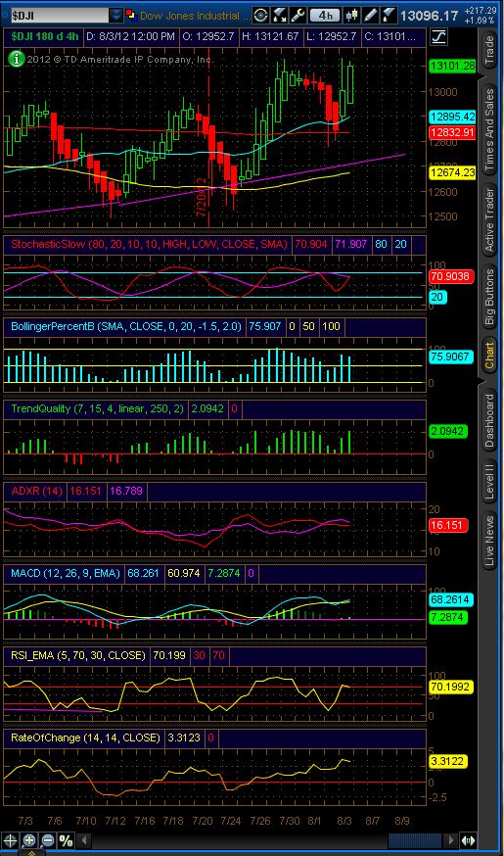504x856 pixels.
Task: Click the ADXR (14) study title
Action: click(x=37, y=491)
